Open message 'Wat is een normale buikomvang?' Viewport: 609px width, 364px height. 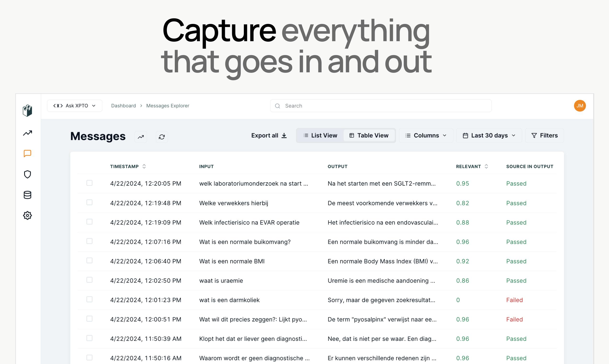point(245,242)
